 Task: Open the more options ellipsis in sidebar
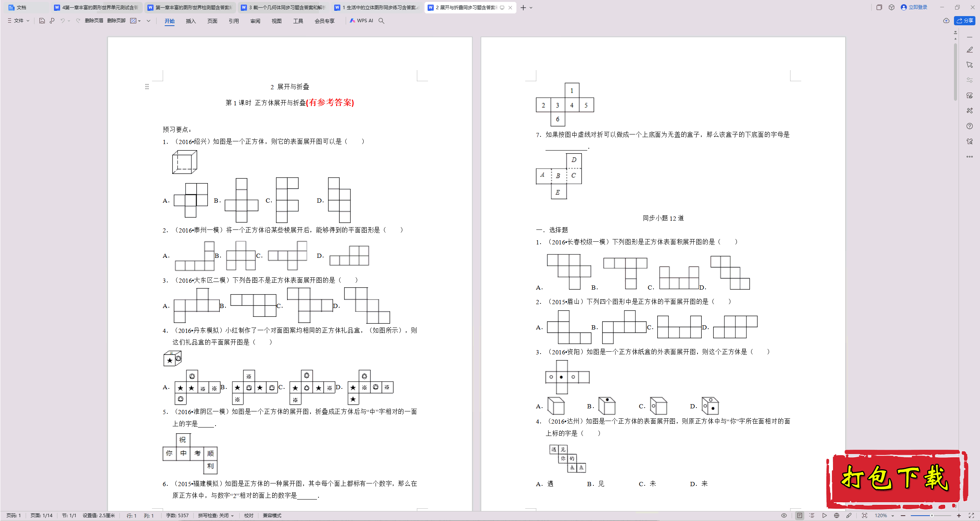pos(970,157)
